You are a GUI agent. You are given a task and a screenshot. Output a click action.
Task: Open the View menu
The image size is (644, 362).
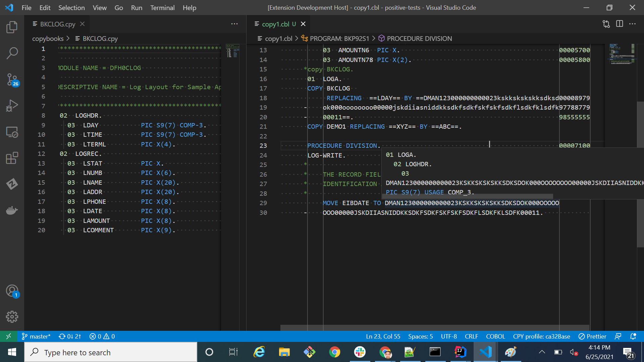[100, 7]
